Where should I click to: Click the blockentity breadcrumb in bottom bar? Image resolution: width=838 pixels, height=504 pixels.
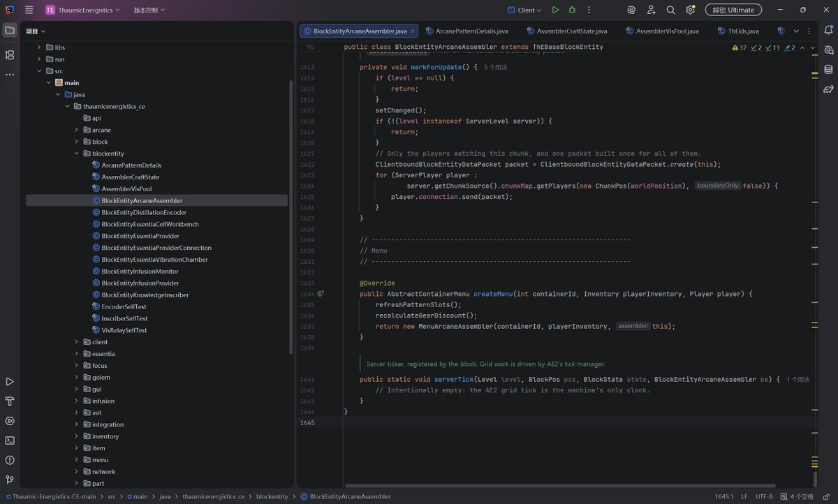pos(272,496)
